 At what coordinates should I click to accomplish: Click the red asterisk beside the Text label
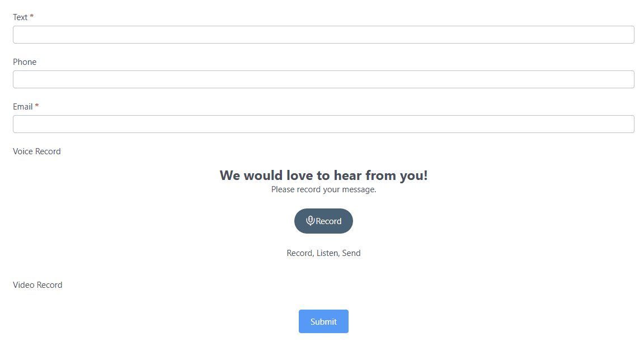32,16
